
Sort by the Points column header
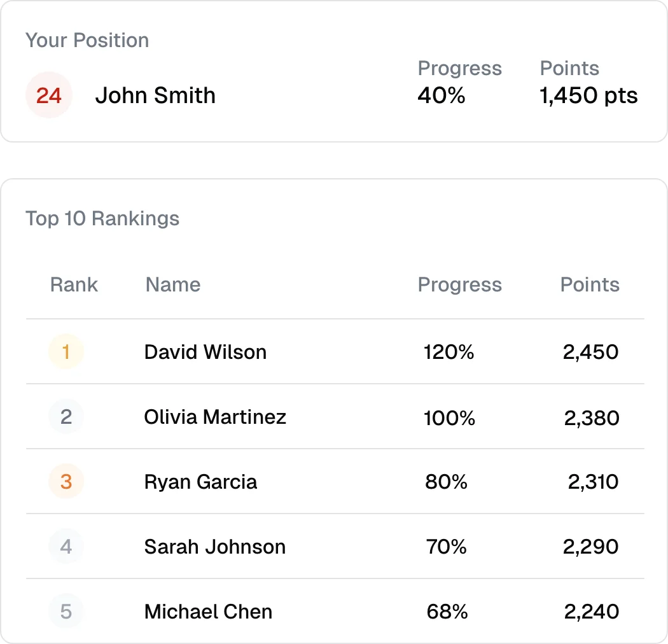(590, 284)
